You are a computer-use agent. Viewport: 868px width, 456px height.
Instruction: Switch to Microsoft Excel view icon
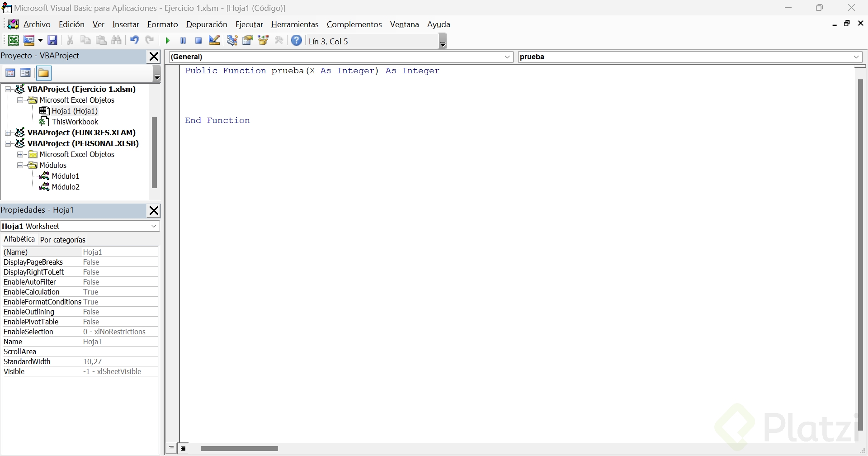coord(14,41)
